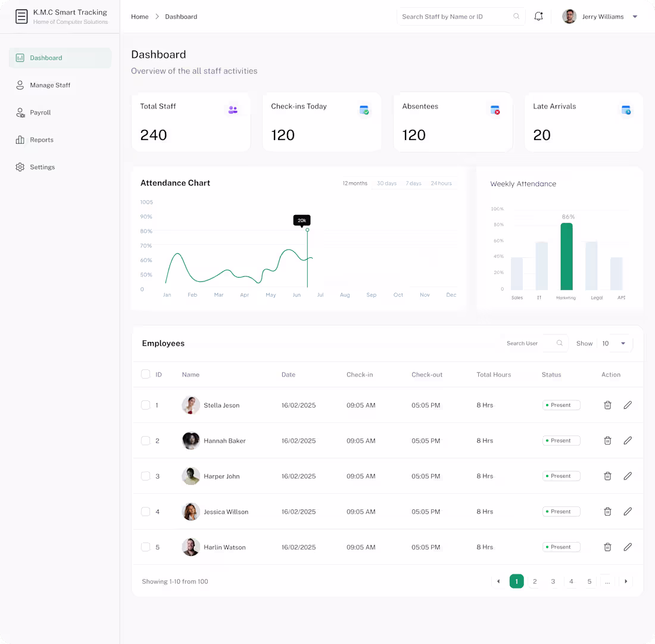Click the Search User magnifier icon
The image size is (655, 644).
pos(559,343)
